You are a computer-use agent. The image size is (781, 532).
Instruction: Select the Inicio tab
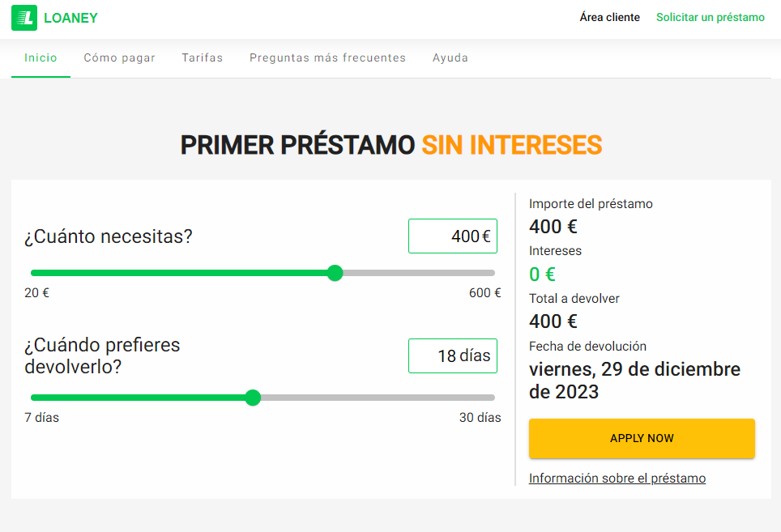click(41, 58)
